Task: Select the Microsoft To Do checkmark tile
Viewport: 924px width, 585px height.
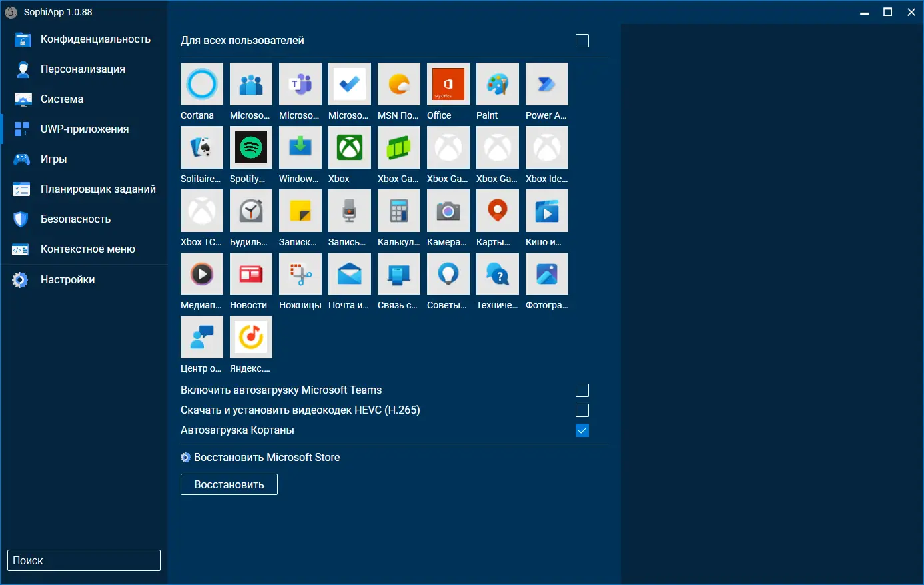Action: point(350,84)
